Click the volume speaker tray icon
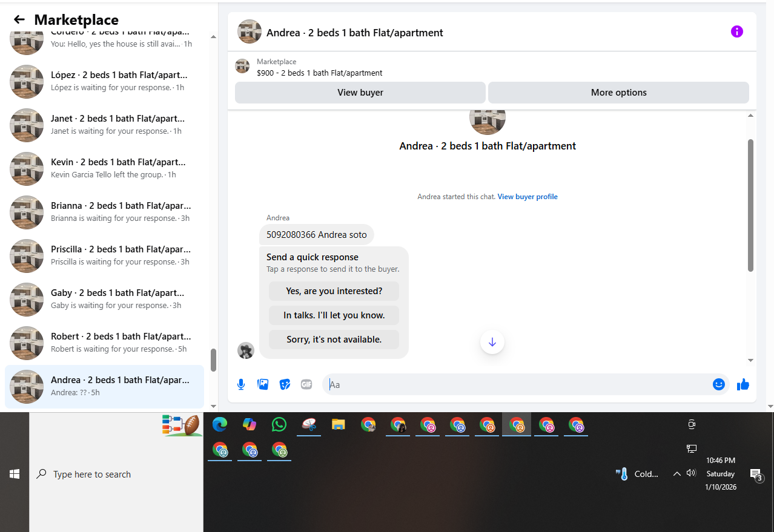Screen dimensions: 774x532 pos(691,473)
